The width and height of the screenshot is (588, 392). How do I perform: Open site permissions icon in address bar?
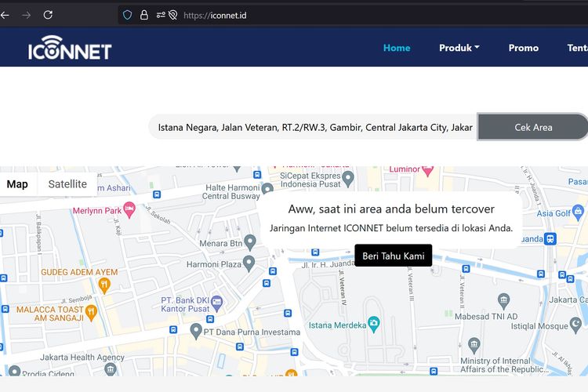161,15
